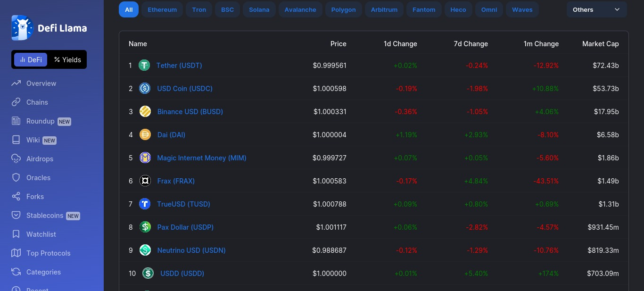The height and width of the screenshot is (291, 644).
Task: Click Tether market cap $72.43b
Action: (606, 65)
